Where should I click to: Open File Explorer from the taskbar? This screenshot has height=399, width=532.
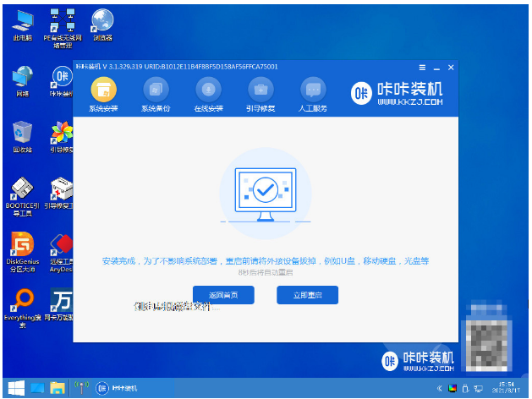(x=58, y=388)
